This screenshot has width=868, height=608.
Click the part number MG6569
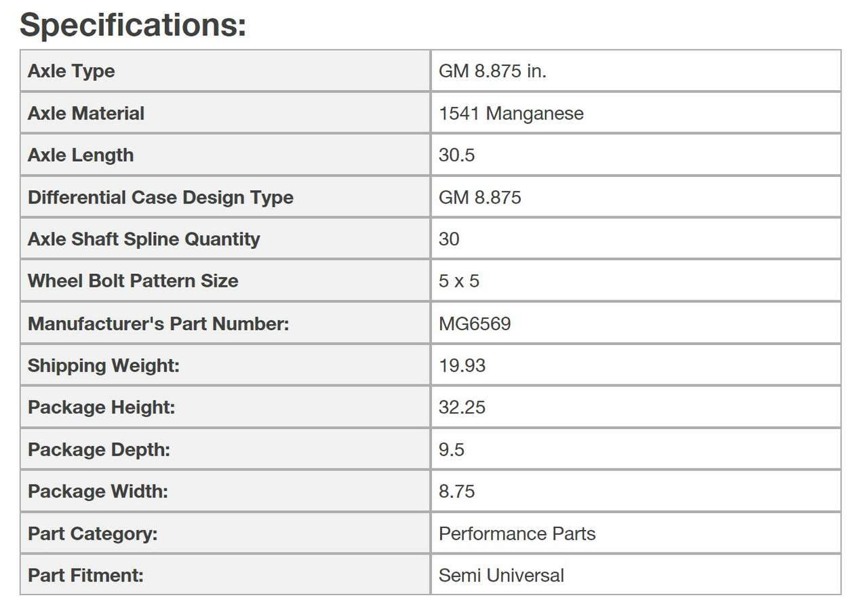click(475, 323)
